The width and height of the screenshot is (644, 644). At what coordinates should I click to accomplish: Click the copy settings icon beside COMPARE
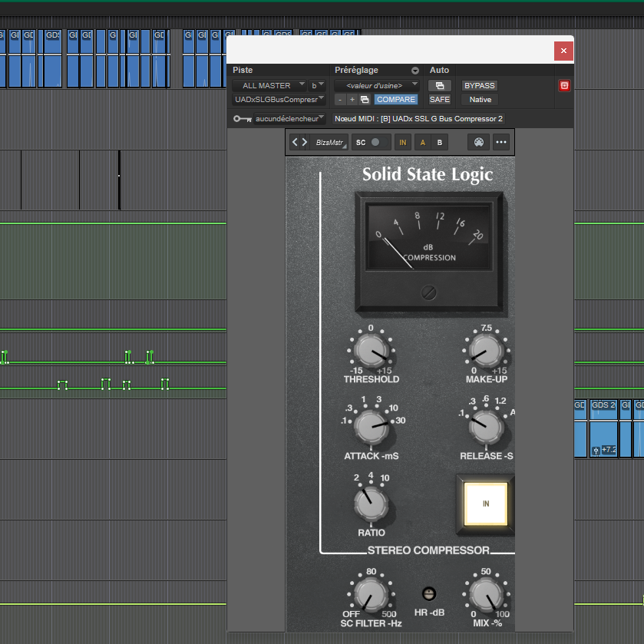pos(365,99)
